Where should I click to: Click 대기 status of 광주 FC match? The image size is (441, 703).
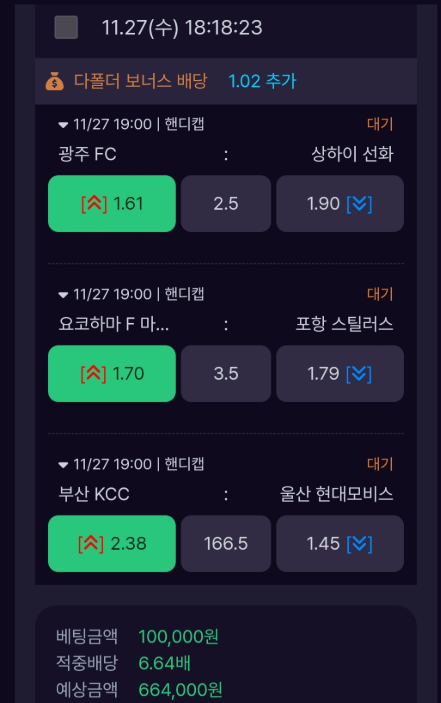coord(380,124)
